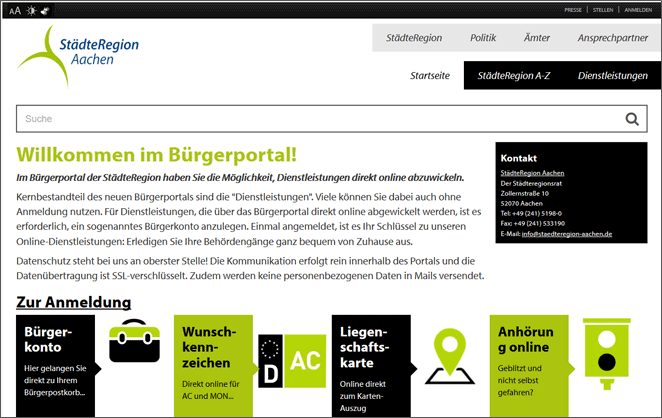
Task: Open the Ansprechpartner menu item
Action: point(613,38)
